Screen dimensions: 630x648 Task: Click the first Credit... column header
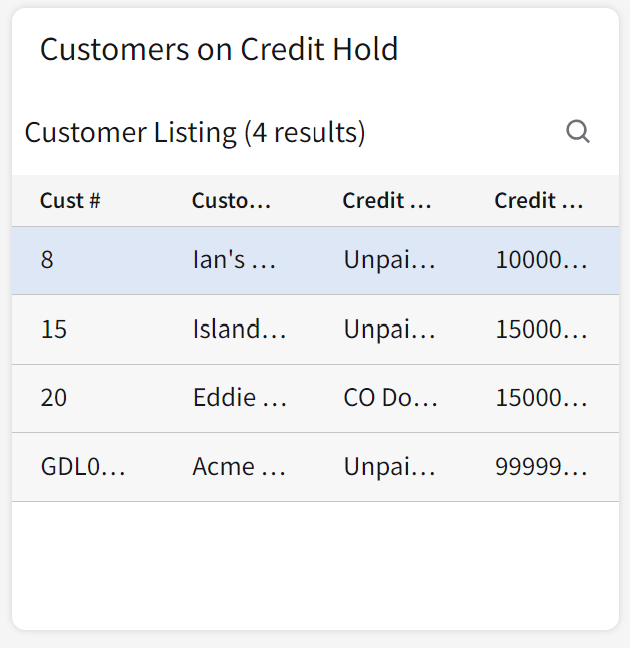[387, 200]
